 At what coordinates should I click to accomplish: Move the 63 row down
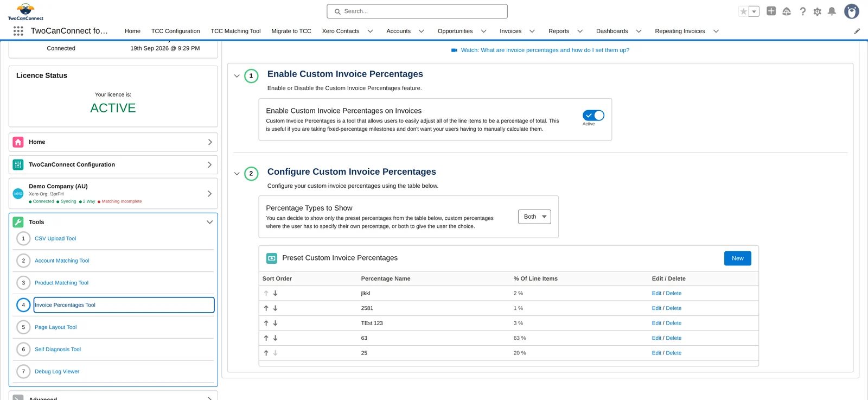tap(275, 338)
